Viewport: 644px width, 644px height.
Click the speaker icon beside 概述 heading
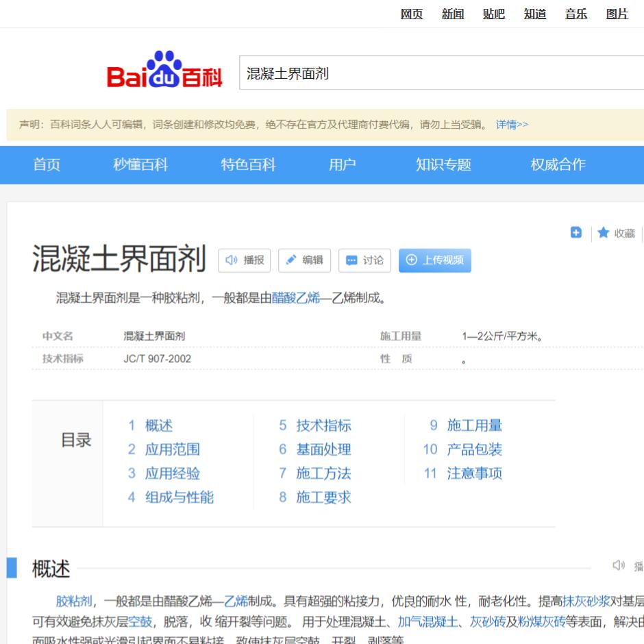[619, 563]
